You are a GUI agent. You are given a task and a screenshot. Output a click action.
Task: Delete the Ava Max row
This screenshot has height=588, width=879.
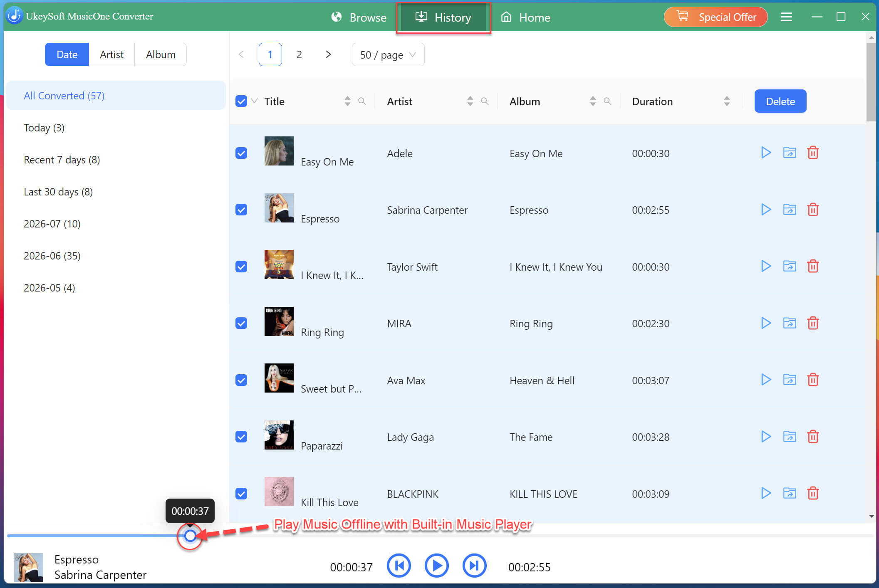pyautogui.click(x=813, y=380)
